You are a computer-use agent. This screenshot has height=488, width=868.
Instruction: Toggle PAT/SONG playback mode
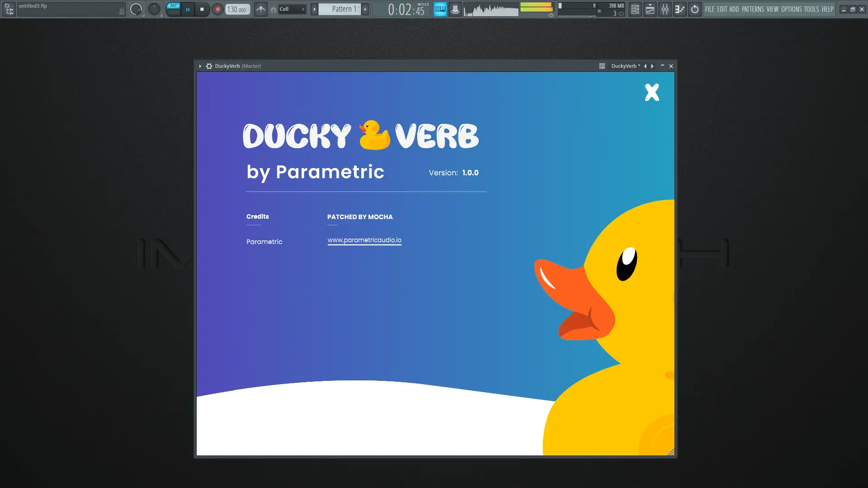[x=173, y=9]
